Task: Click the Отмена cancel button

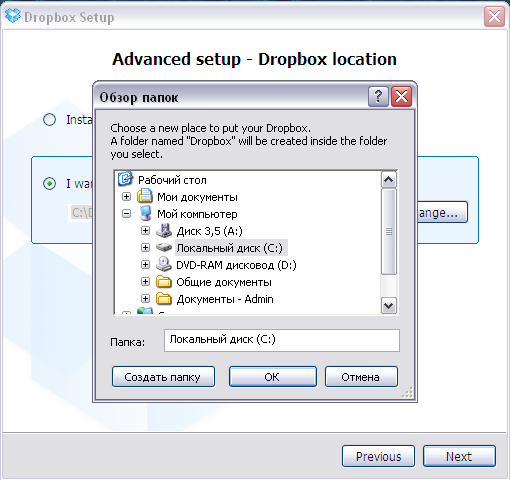Action: 361,377
